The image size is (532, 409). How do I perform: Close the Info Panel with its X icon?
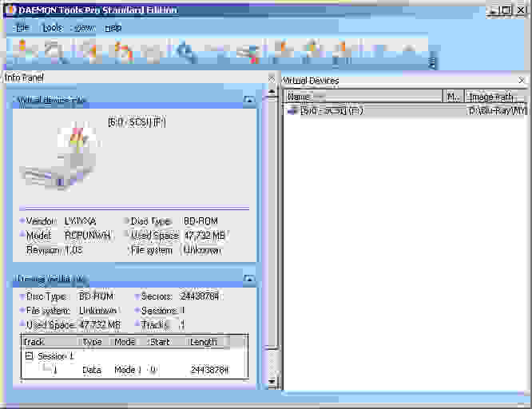pyautogui.click(x=272, y=77)
